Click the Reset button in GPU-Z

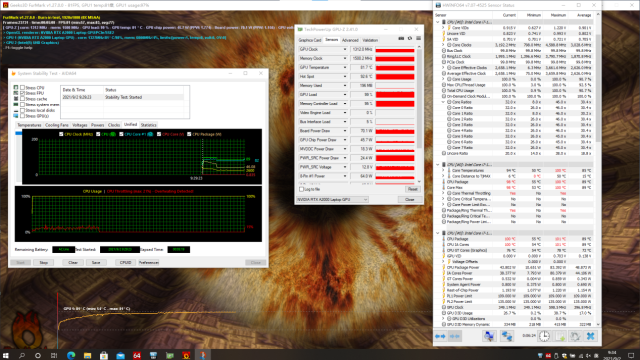(412, 189)
